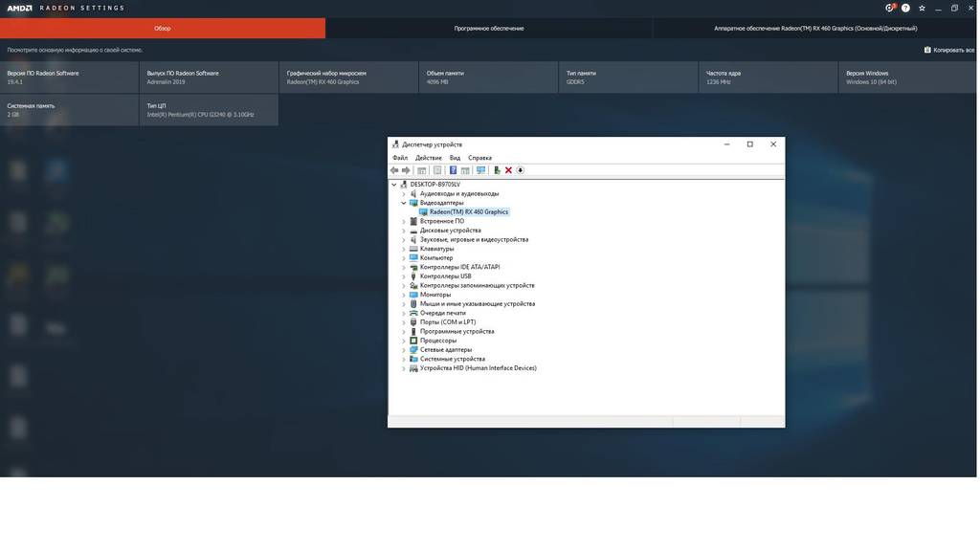Click the Копировать все button
The height and width of the screenshot is (551, 980).
(x=948, y=50)
